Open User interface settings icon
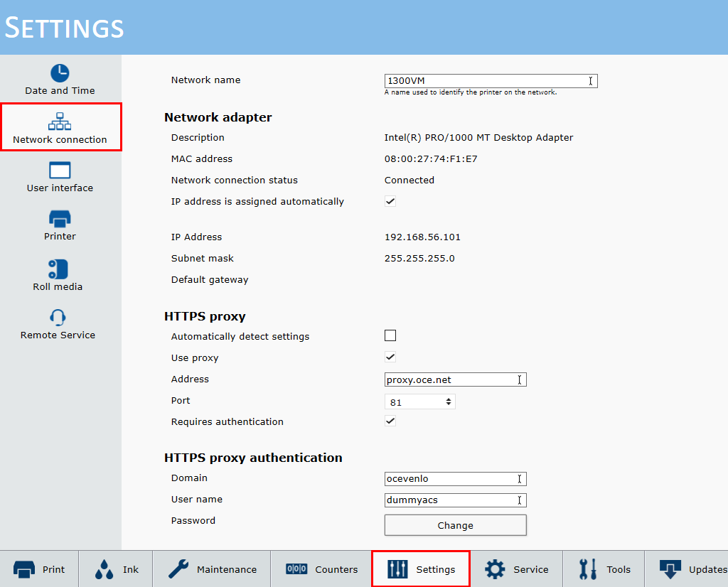The width and height of the screenshot is (728, 587). pos(60,171)
